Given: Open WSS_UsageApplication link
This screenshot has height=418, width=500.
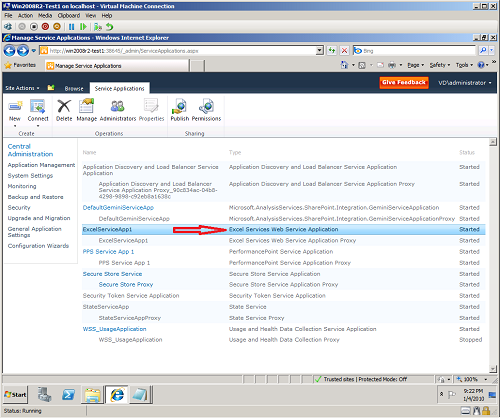Looking at the screenshot, I should coord(114,329).
